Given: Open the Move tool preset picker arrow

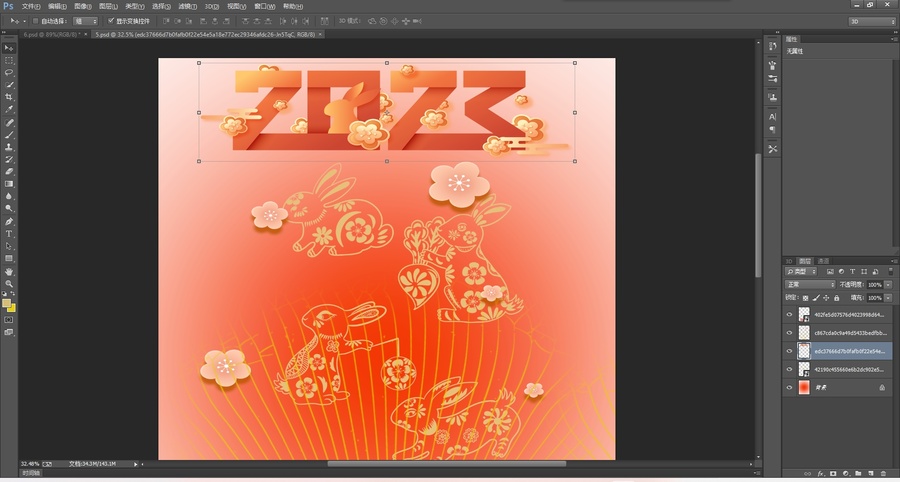Looking at the screenshot, I should 24,21.
